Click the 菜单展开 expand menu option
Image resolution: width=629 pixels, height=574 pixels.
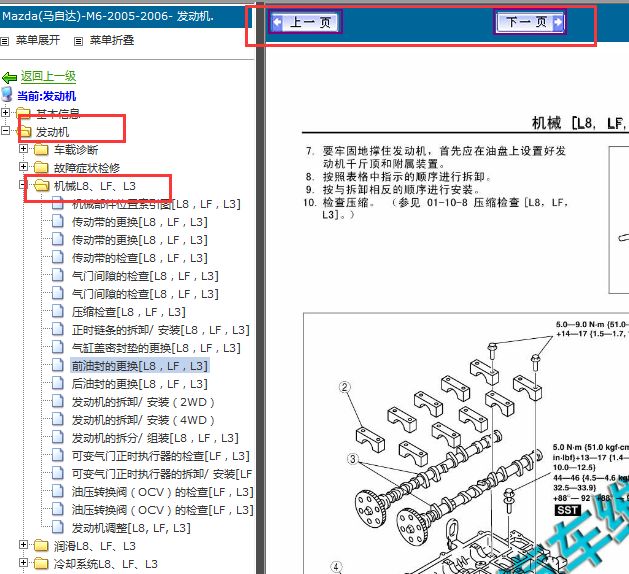coord(38,40)
